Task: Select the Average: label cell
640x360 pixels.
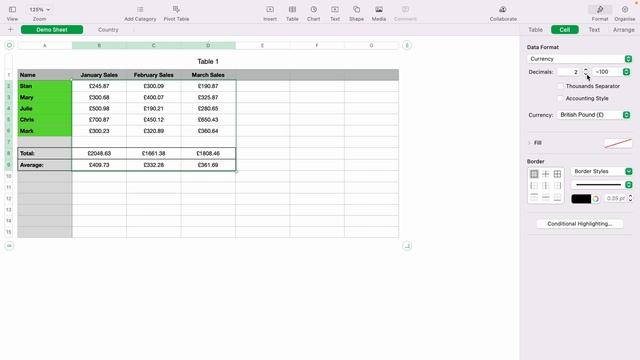Action: [44, 165]
